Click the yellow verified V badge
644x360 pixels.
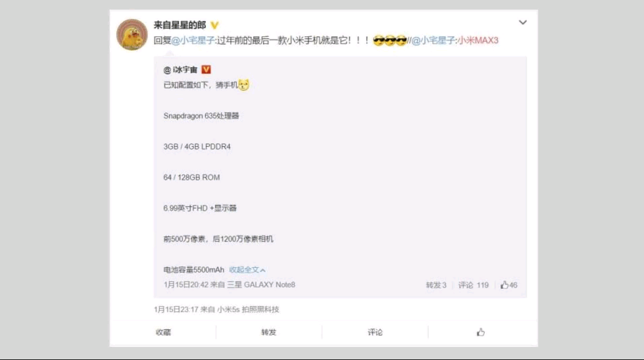click(x=214, y=26)
